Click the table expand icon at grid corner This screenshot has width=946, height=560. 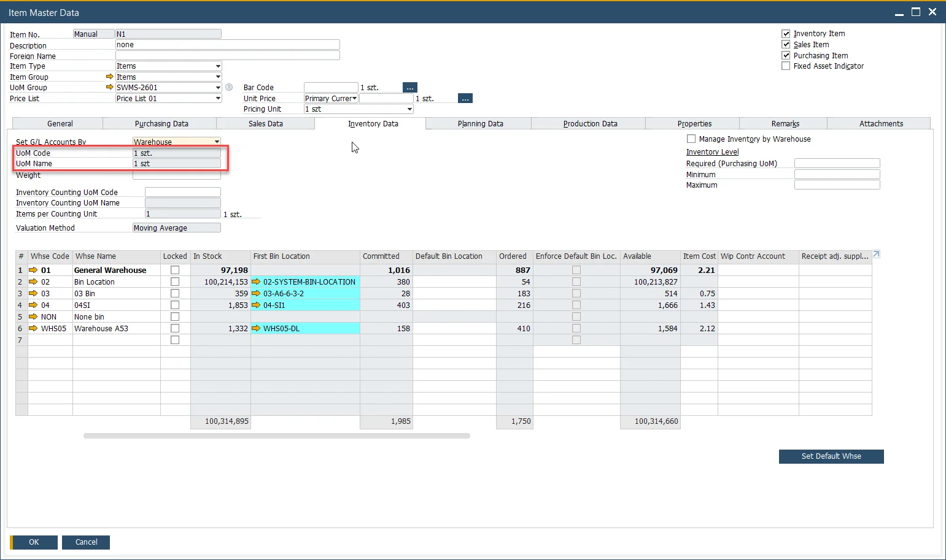coord(876,254)
